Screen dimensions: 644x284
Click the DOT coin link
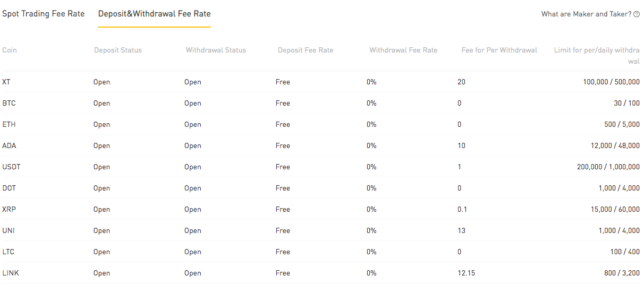[9, 188]
